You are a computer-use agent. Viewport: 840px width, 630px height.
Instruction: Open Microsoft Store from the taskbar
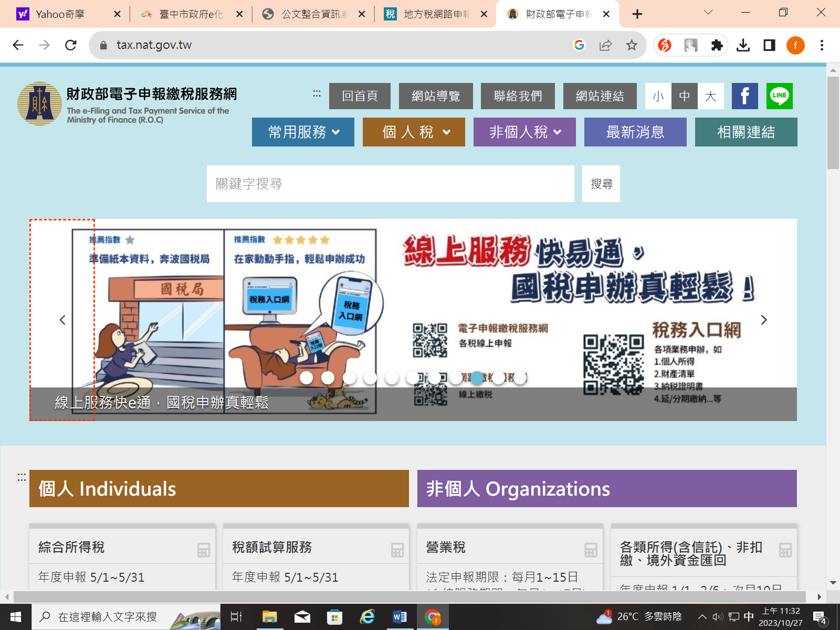(334, 617)
